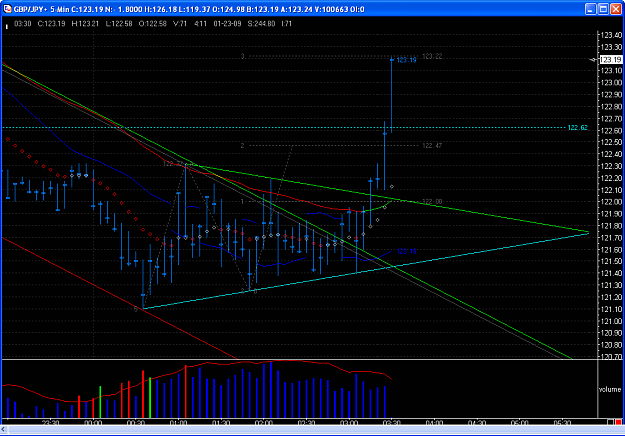625x436 pixels.
Task: Click the 122.47 projection level label
Action: pyautogui.click(x=432, y=145)
